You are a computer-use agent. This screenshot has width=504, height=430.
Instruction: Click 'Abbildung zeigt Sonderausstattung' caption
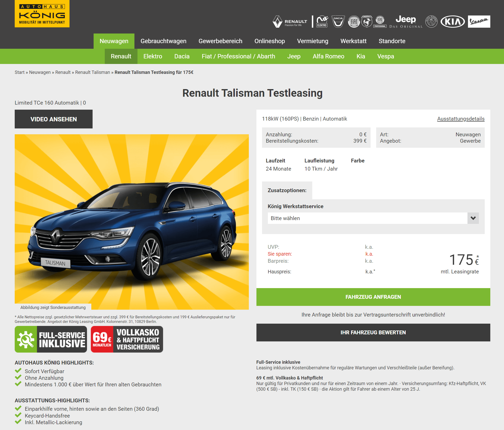pos(53,307)
